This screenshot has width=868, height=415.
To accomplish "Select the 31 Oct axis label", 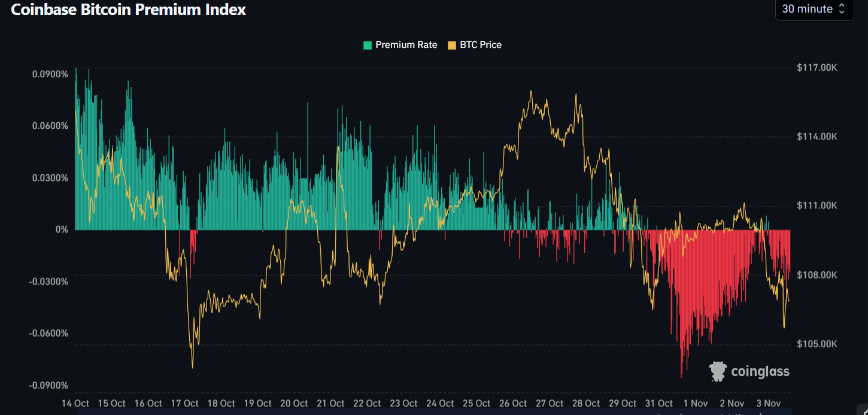I will [658, 403].
